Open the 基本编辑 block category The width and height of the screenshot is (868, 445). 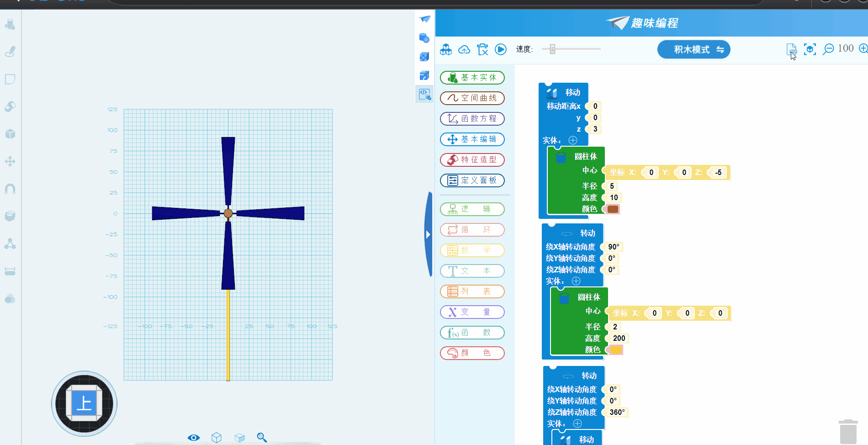(x=472, y=139)
